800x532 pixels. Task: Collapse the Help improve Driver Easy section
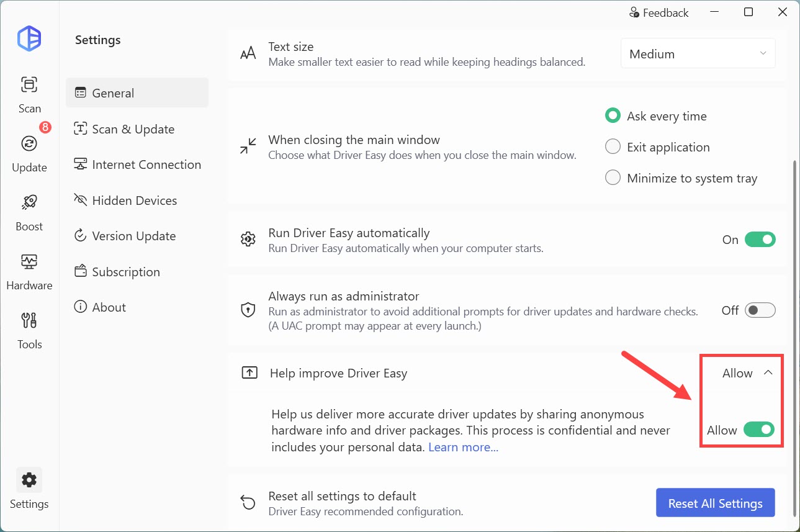pos(768,373)
